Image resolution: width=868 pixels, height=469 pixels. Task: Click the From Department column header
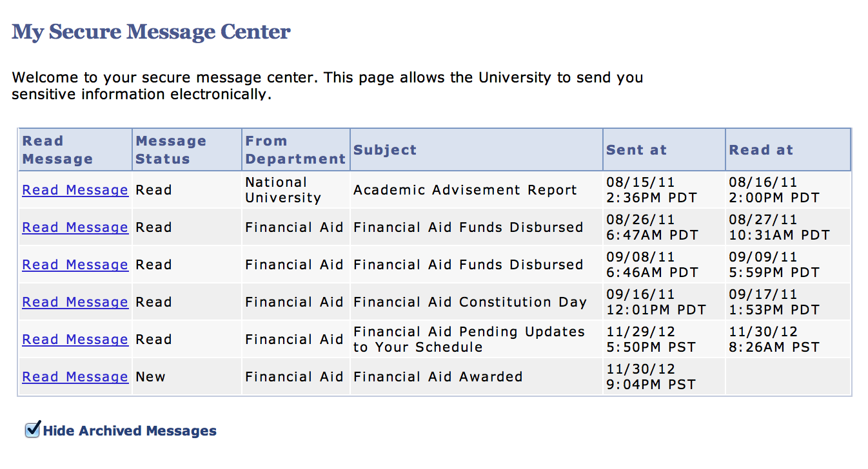point(295,150)
